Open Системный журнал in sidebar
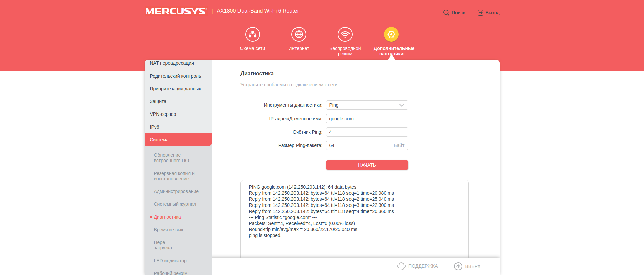Screen dimensions: 644x275 coord(175,204)
